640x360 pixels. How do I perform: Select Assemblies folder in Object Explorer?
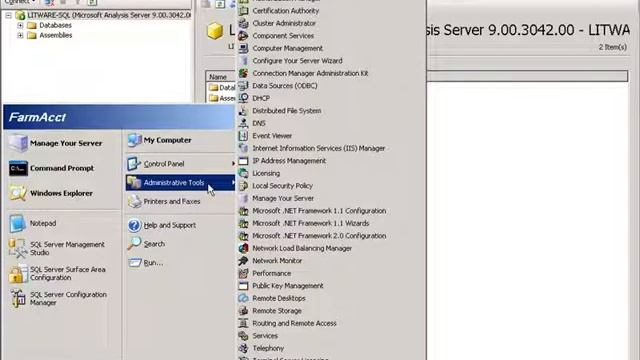click(56, 36)
